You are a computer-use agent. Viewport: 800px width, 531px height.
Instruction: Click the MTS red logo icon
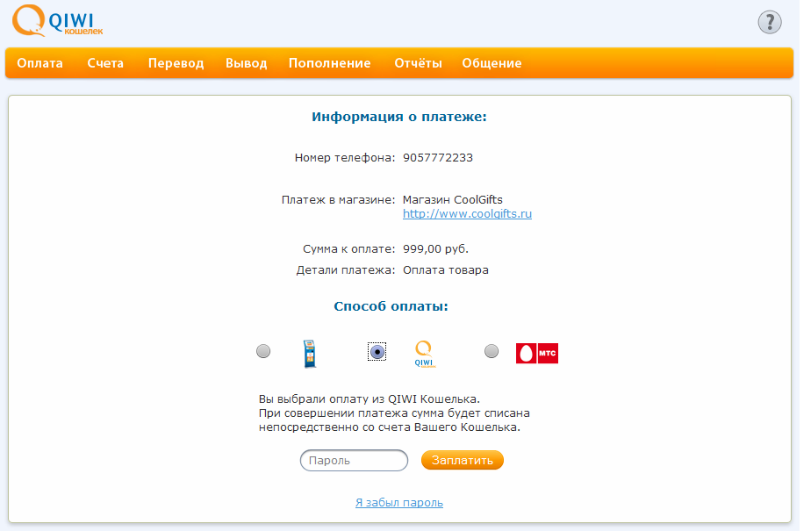pos(537,352)
